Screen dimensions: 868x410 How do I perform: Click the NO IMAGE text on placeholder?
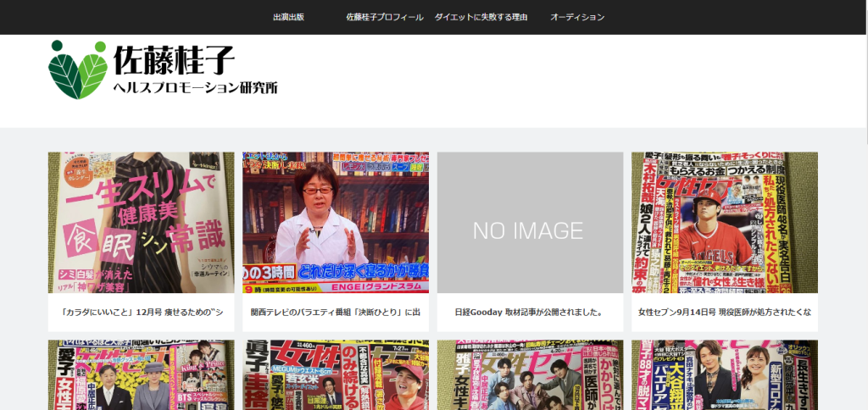(x=527, y=230)
